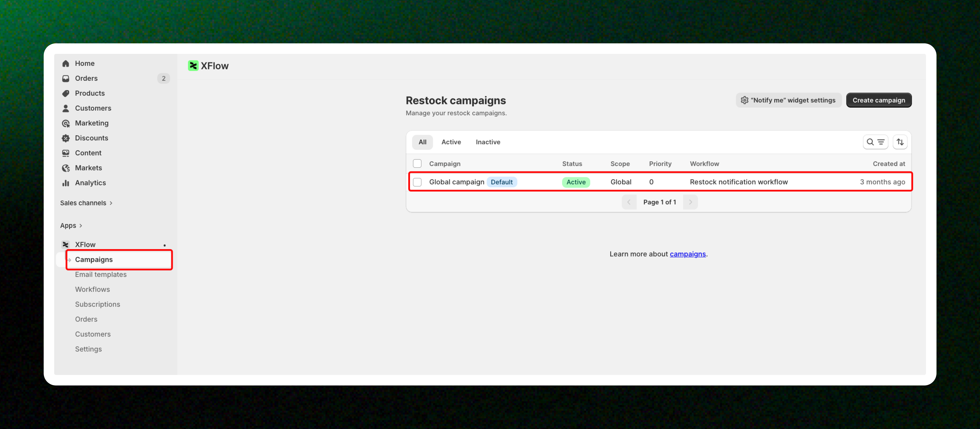Click the Create campaign button
Screen dimensions: 980x429
(878, 100)
